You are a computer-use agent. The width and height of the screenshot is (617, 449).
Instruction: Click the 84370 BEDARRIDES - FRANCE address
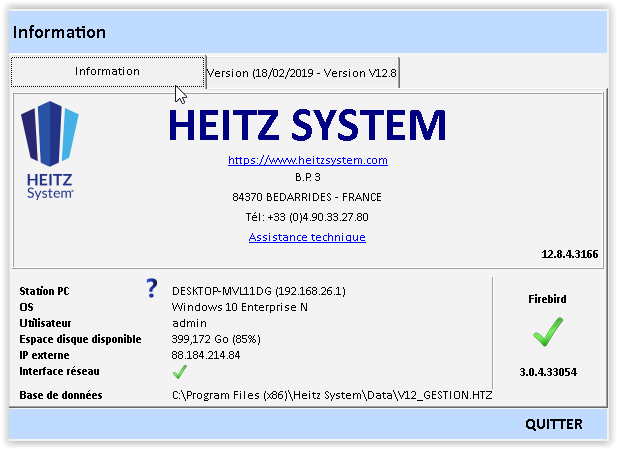(x=307, y=197)
